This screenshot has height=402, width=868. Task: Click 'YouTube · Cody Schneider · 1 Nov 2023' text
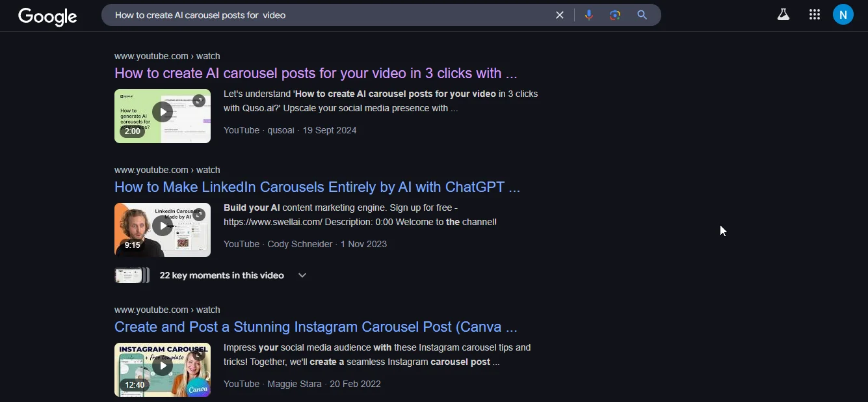click(x=305, y=244)
